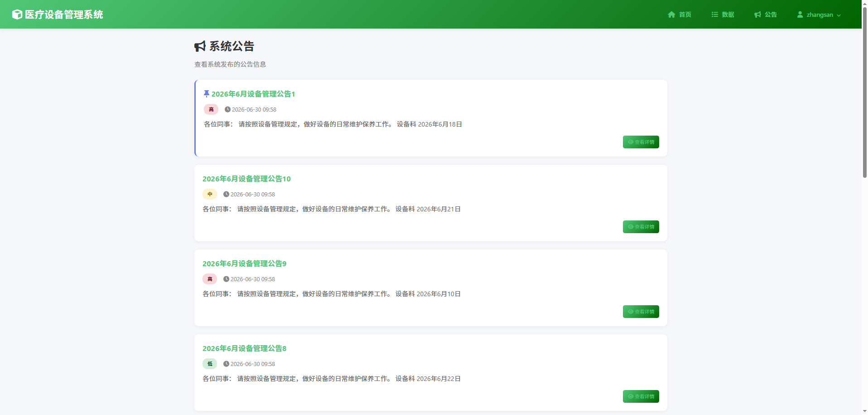Click the 低 priority badge on 公告8
This screenshot has width=868, height=415.
pyautogui.click(x=210, y=364)
